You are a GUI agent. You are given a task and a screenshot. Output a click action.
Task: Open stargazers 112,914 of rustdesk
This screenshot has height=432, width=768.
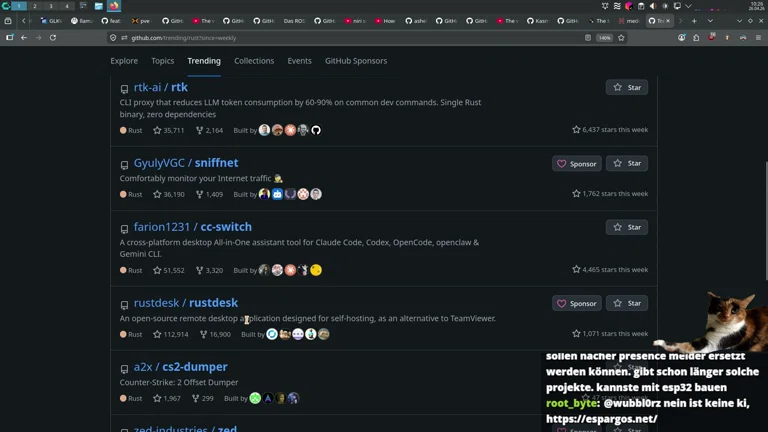coord(170,334)
